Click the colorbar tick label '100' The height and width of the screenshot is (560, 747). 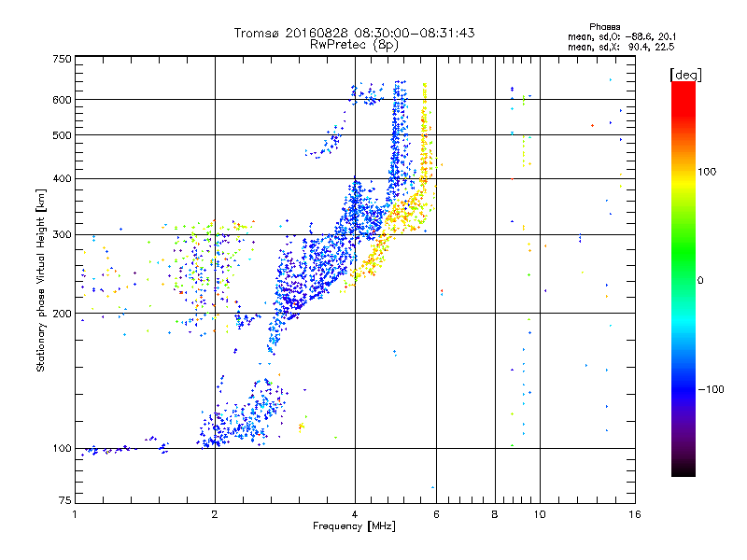707,172
